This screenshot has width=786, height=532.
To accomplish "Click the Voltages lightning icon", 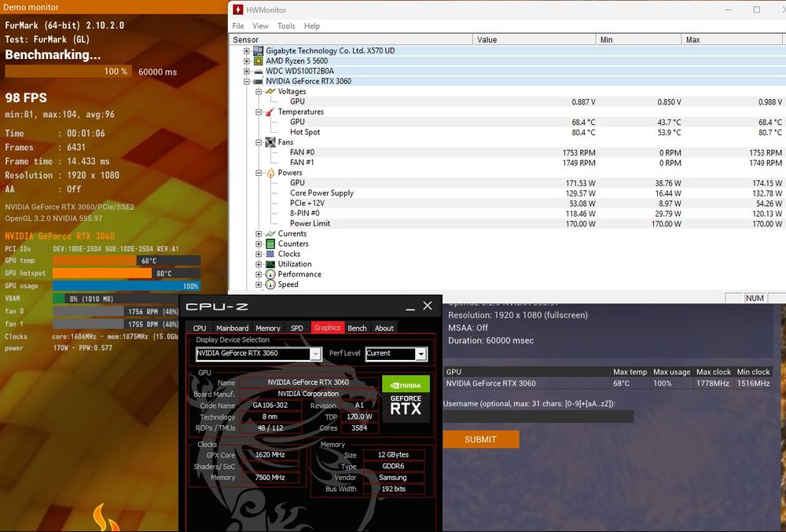I will 270,91.
